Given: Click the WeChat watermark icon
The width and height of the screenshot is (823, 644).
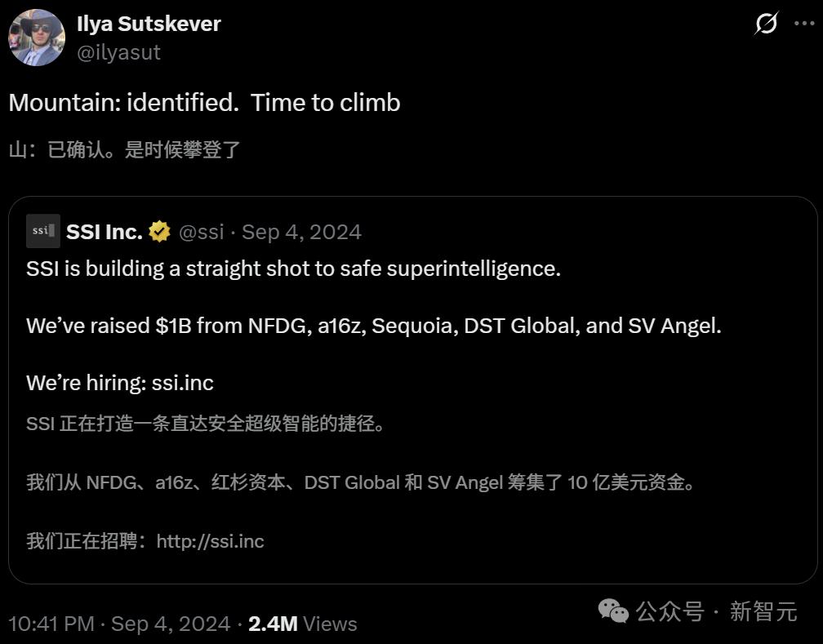Looking at the screenshot, I should click(x=612, y=612).
